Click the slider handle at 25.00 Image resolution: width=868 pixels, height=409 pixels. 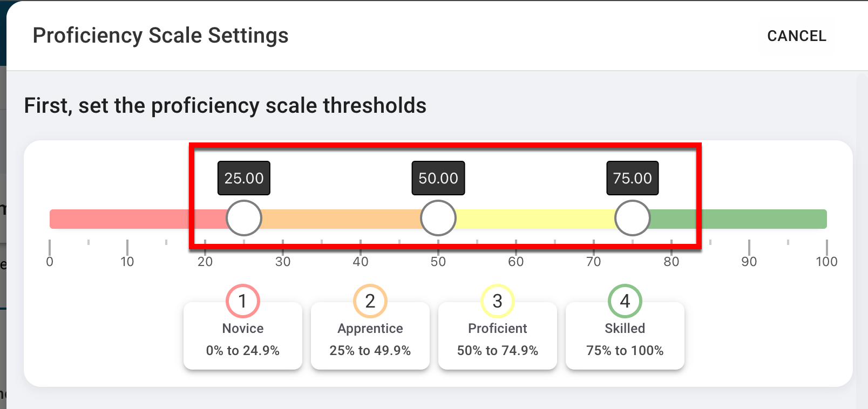point(244,218)
